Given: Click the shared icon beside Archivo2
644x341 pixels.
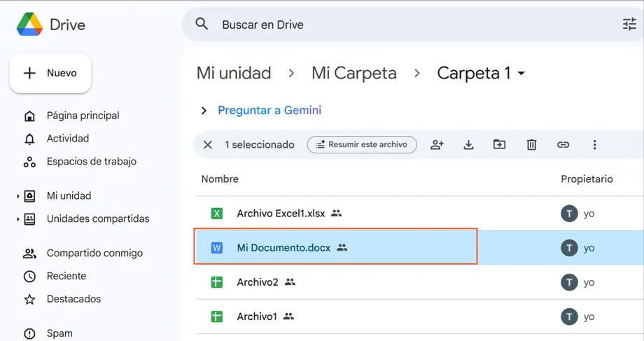Looking at the screenshot, I should point(290,282).
